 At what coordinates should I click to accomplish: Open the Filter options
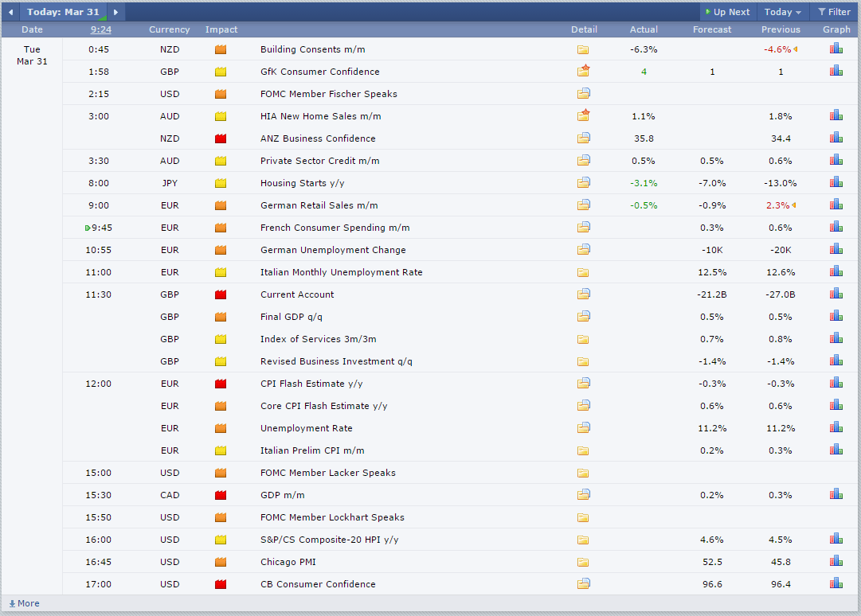834,12
